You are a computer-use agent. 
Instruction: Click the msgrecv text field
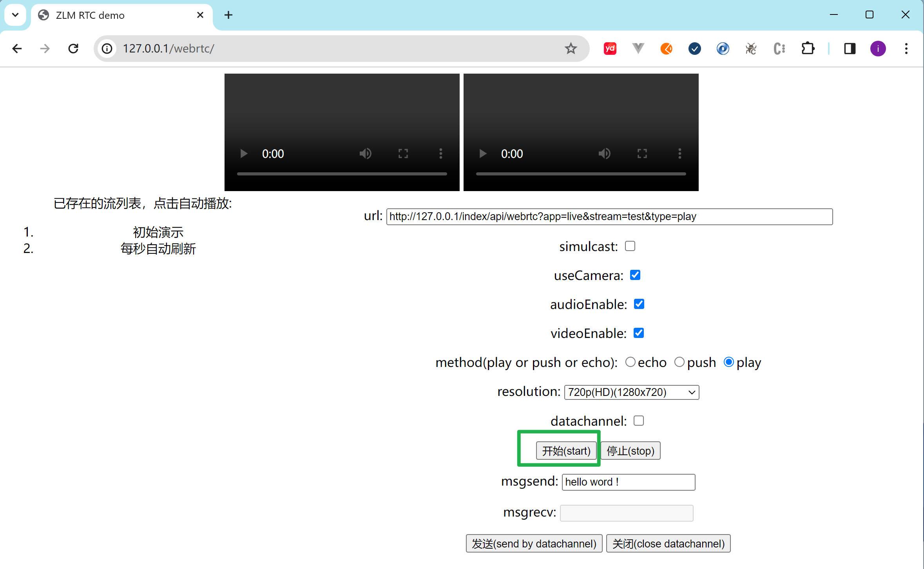(626, 513)
